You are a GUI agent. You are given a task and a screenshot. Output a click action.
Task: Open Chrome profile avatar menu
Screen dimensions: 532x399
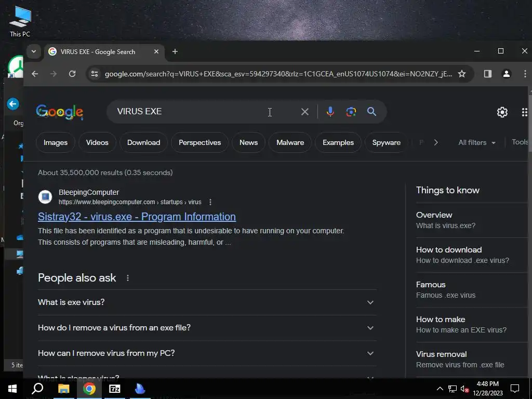coord(507,74)
